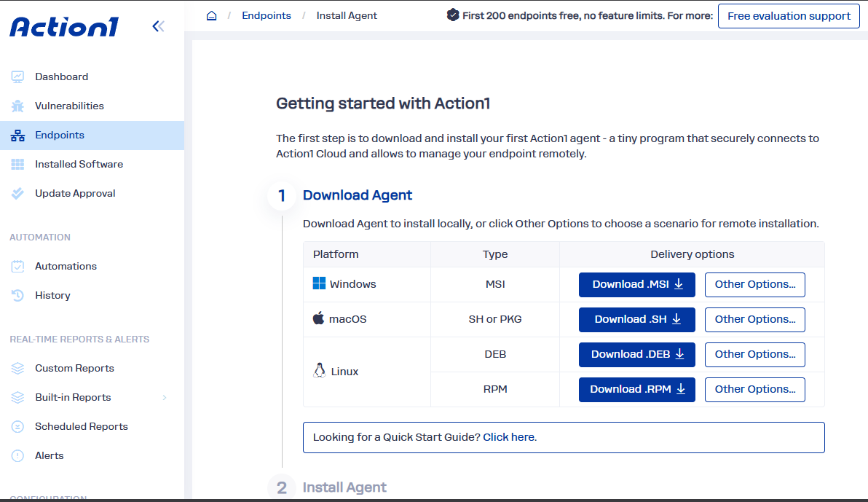
Task: Click the 'DEB' type cell
Action: [x=495, y=354]
